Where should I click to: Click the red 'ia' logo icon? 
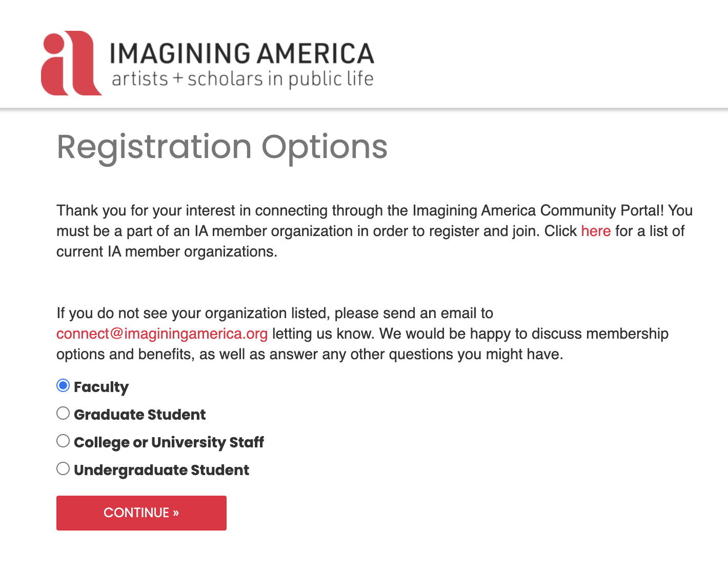[x=71, y=64]
